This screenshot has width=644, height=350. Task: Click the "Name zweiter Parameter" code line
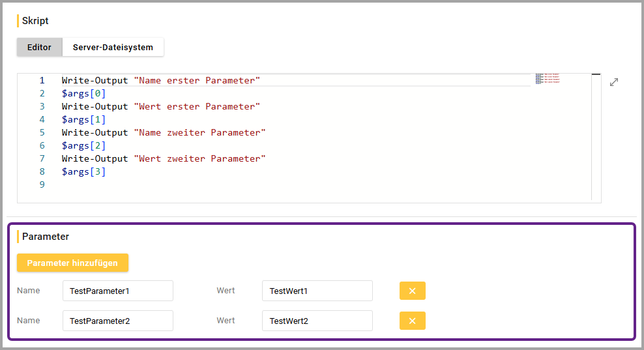click(164, 133)
